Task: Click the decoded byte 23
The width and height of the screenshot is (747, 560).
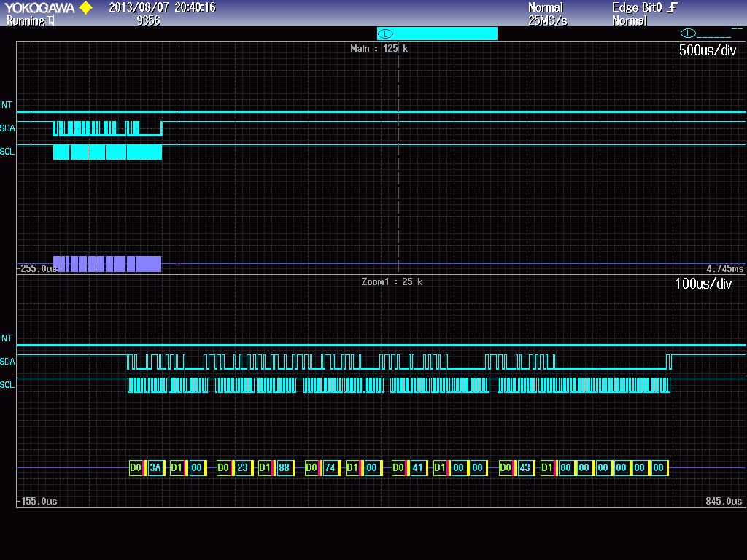Action: [242, 467]
